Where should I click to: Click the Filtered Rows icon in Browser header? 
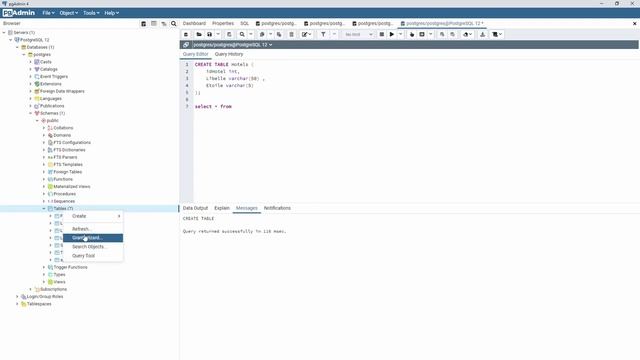[x=164, y=24]
